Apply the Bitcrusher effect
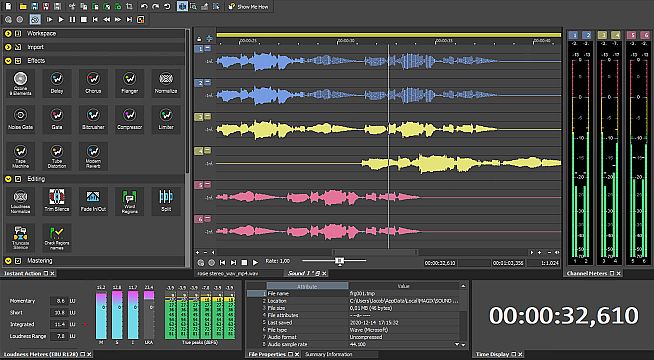Viewport: 654px width, 360px height. click(93, 119)
